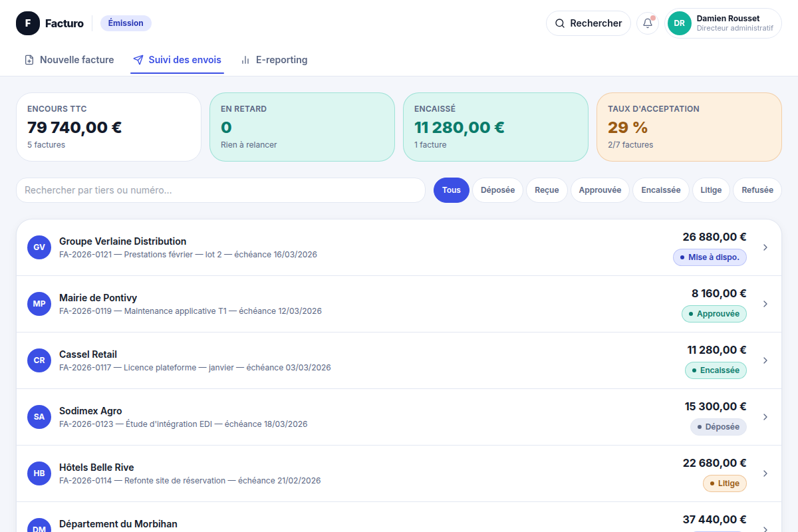Filter invoices by Litige
Viewport: 798px width, 532px height.
tap(711, 190)
